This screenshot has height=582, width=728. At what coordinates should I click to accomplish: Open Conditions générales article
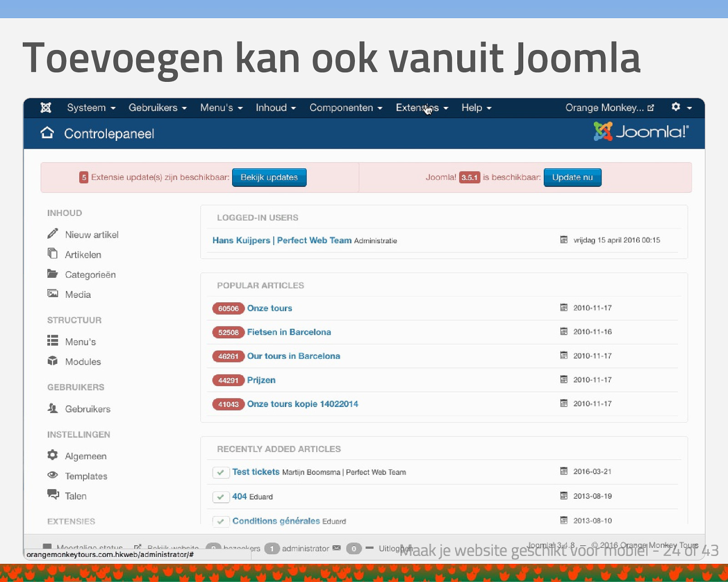276,521
